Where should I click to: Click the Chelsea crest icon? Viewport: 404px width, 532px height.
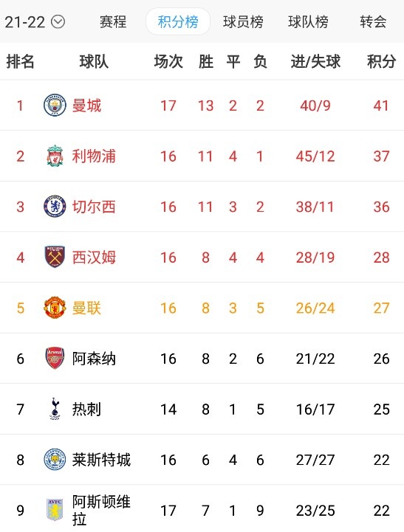coord(55,207)
